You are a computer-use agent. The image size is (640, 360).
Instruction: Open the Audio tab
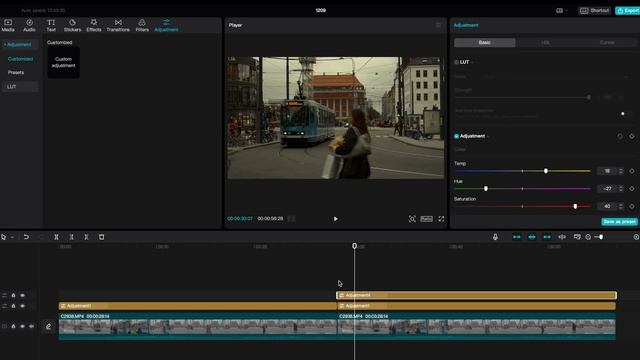pyautogui.click(x=29, y=25)
